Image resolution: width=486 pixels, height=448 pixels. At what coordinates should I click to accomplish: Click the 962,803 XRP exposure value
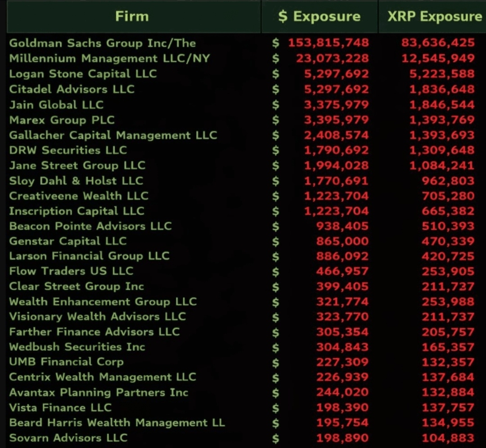pyautogui.click(x=448, y=181)
